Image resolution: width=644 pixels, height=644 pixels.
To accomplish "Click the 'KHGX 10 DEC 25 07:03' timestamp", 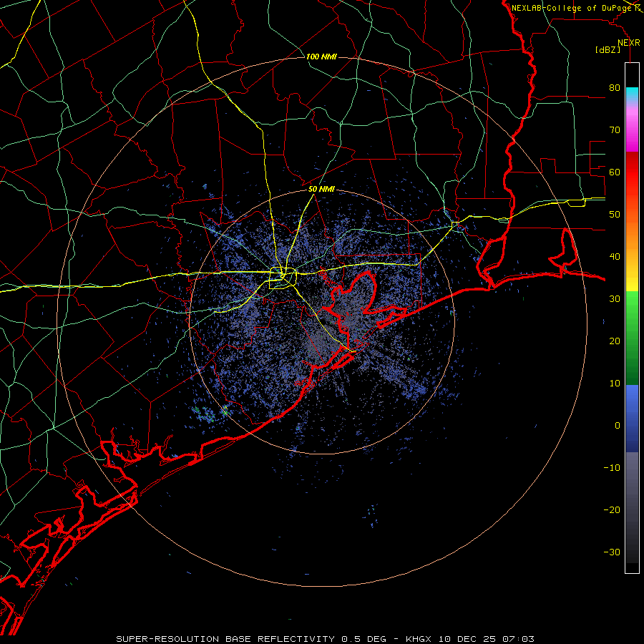I will pos(470,639).
